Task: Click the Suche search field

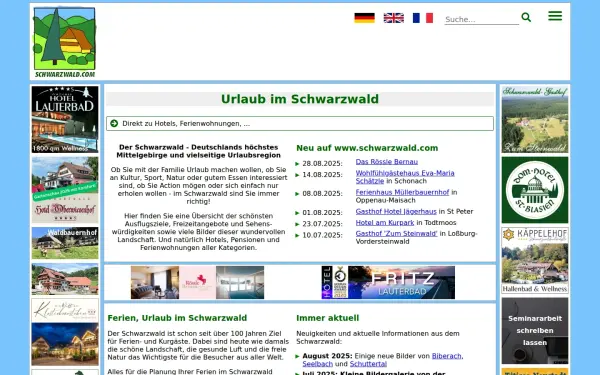Action: tap(481, 19)
